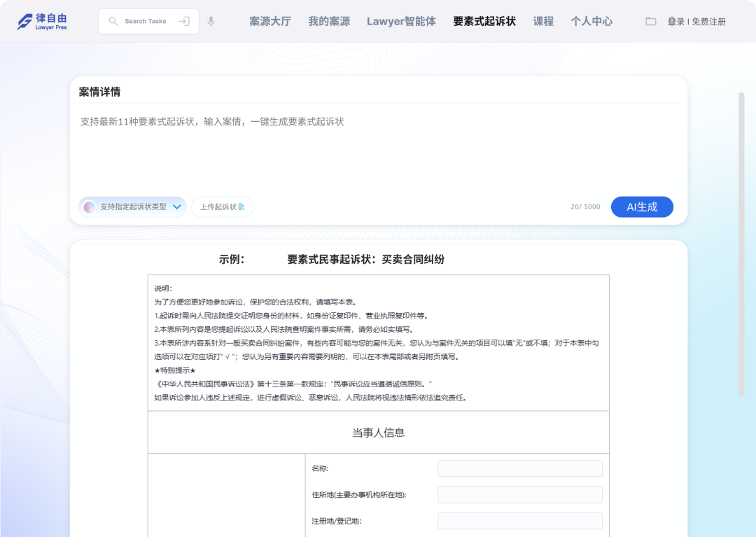Click the gradient circle icon beside 支持指定起诉状类型

point(89,207)
